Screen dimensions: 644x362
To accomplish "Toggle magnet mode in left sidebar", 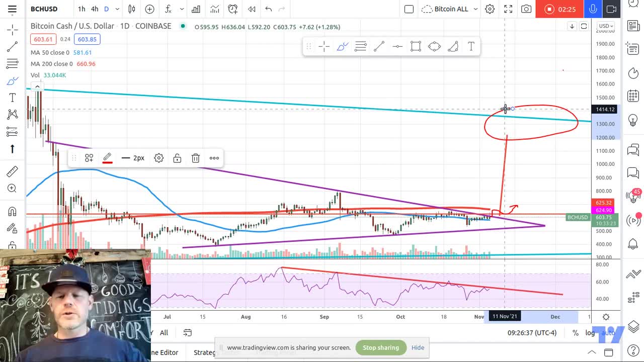I will pos(13,212).
